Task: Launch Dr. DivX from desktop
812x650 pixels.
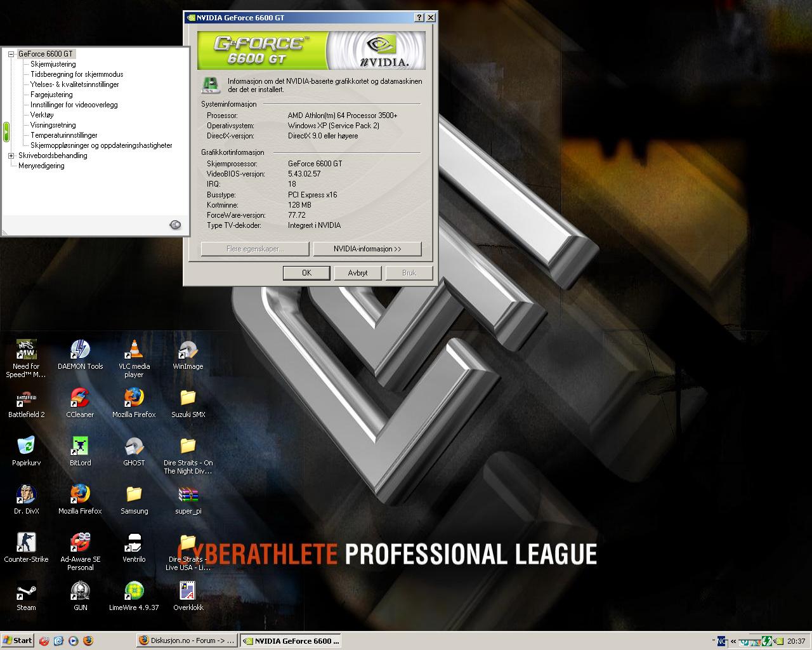Action: (26, 499)
